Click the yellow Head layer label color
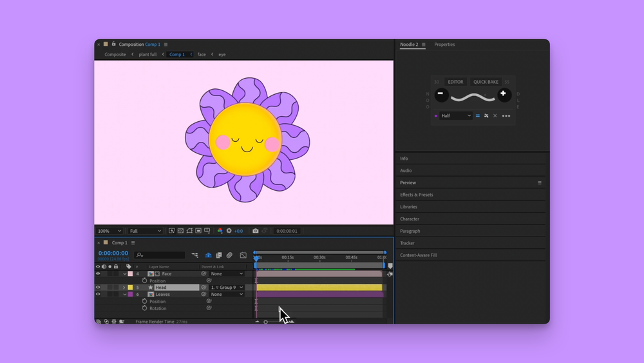 [x=130, y=288]
